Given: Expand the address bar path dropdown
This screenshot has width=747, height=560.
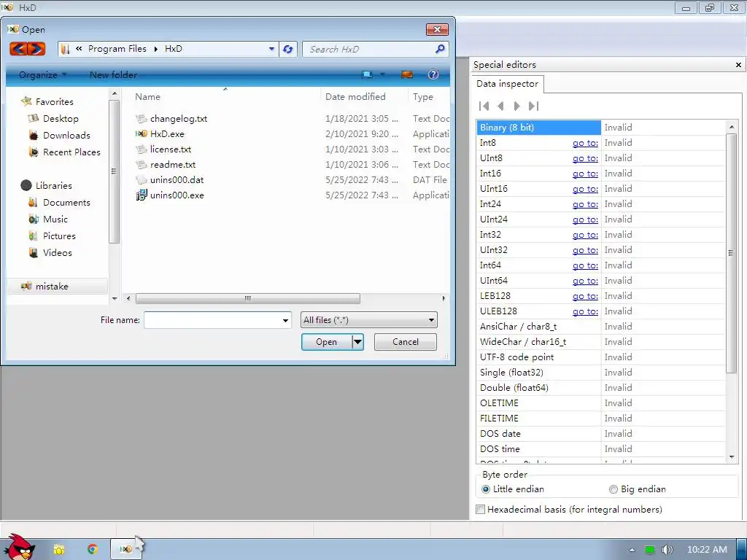Looking at the screenshot, I should 271,49.
